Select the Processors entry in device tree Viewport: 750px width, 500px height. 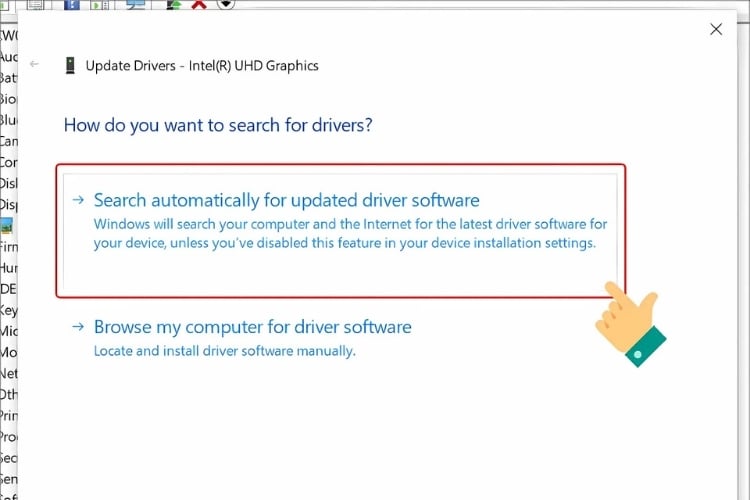click(x=8, y=435)
